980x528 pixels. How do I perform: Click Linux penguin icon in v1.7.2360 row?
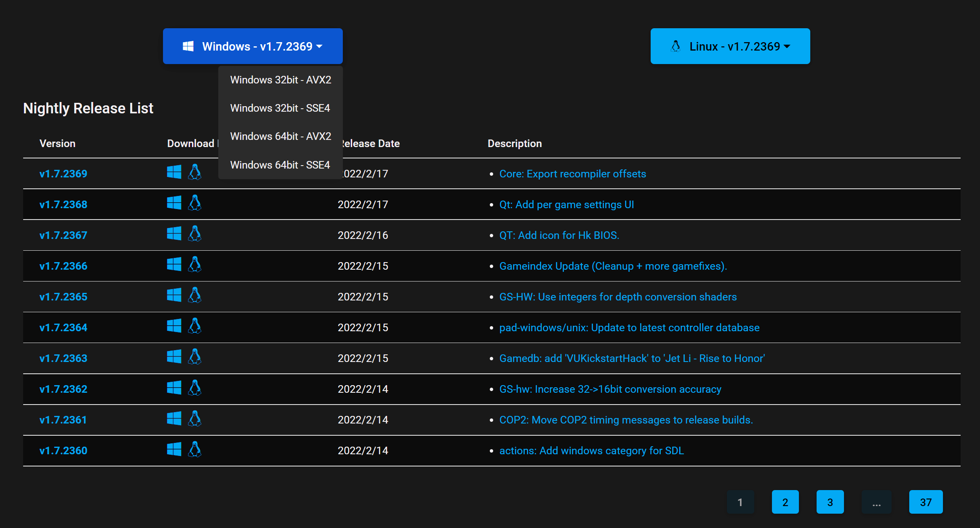click(195, 449)
